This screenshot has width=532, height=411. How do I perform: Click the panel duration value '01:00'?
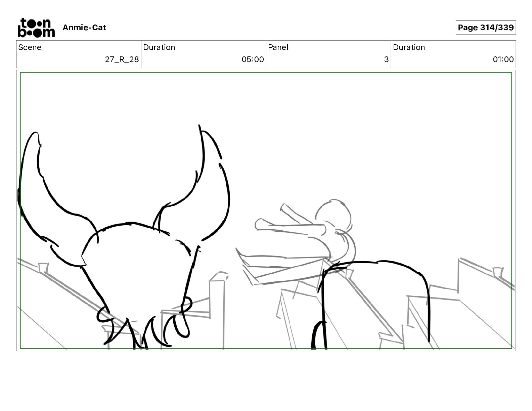(503, 59)
